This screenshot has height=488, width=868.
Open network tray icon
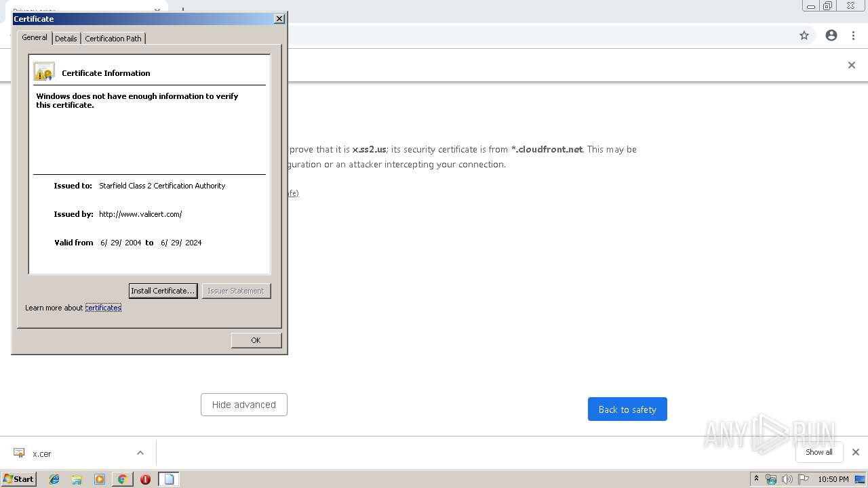pyautogui.click(x=771, y=479)
